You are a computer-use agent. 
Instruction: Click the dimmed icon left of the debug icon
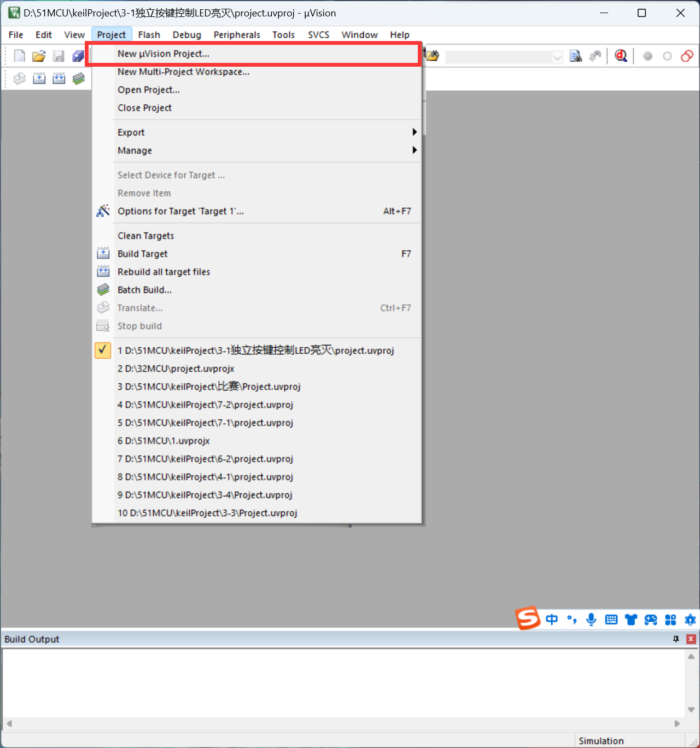pos(596,56)
